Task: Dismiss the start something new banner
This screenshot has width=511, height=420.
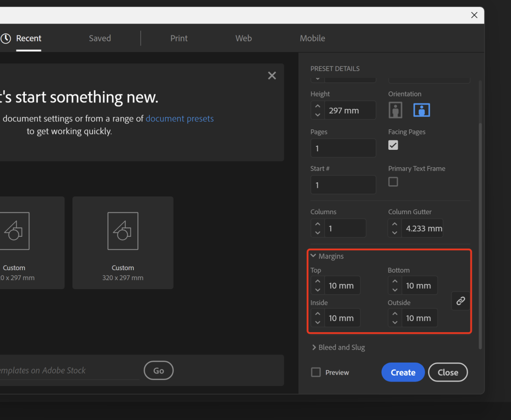Action: [272, 75]
